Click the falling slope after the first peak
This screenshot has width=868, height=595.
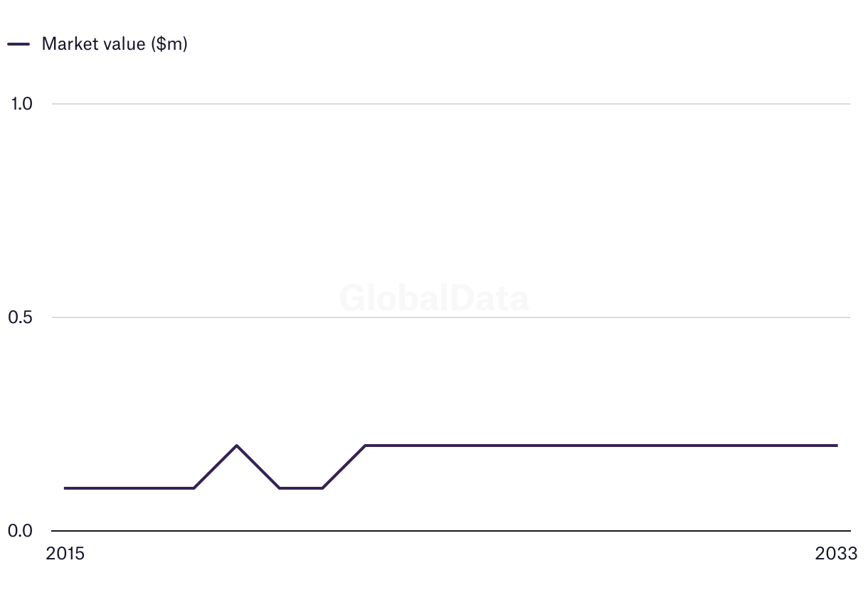(x=258, y=467)
